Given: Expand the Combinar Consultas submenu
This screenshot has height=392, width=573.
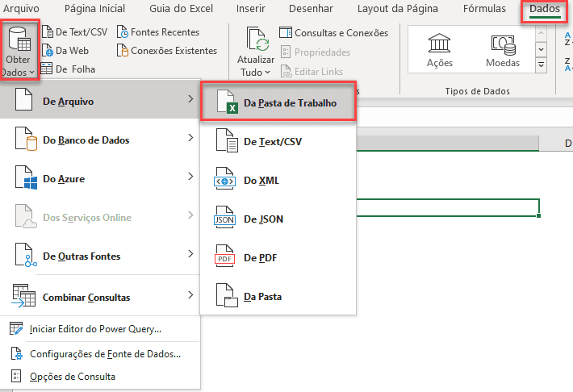Looking at the screenshot, I should tap(100, 295).
